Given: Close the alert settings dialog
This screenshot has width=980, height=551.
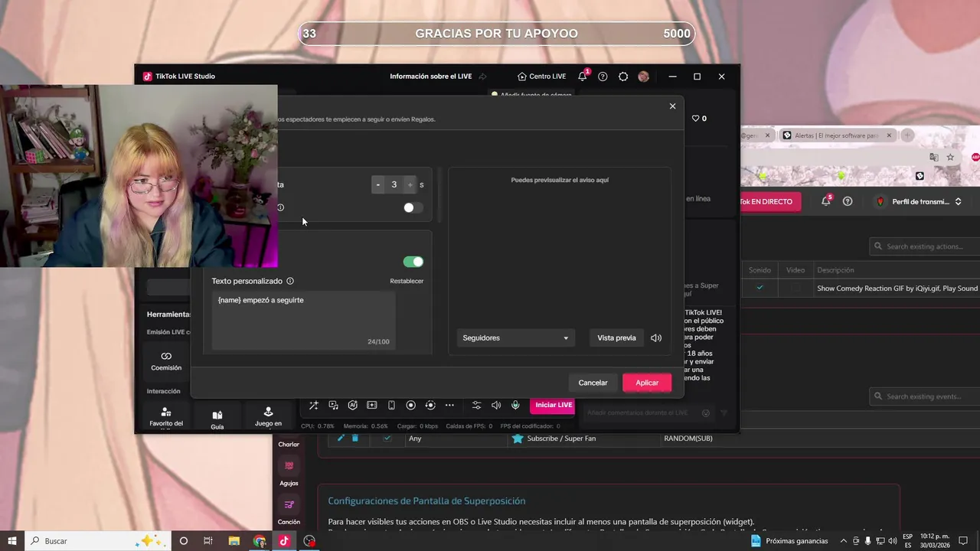Looking at the screenshot, I should point(672,106).
